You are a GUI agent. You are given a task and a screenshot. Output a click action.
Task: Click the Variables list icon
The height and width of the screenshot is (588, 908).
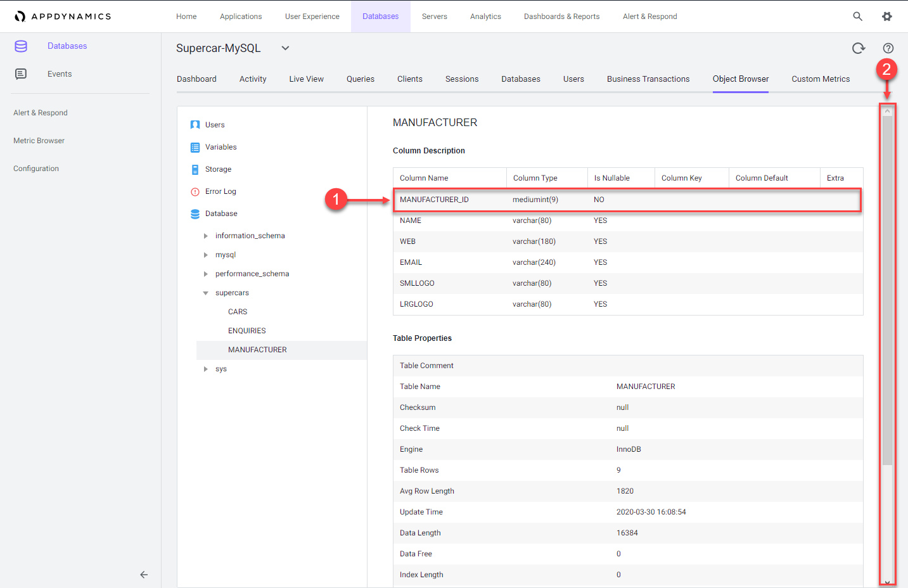195,147
